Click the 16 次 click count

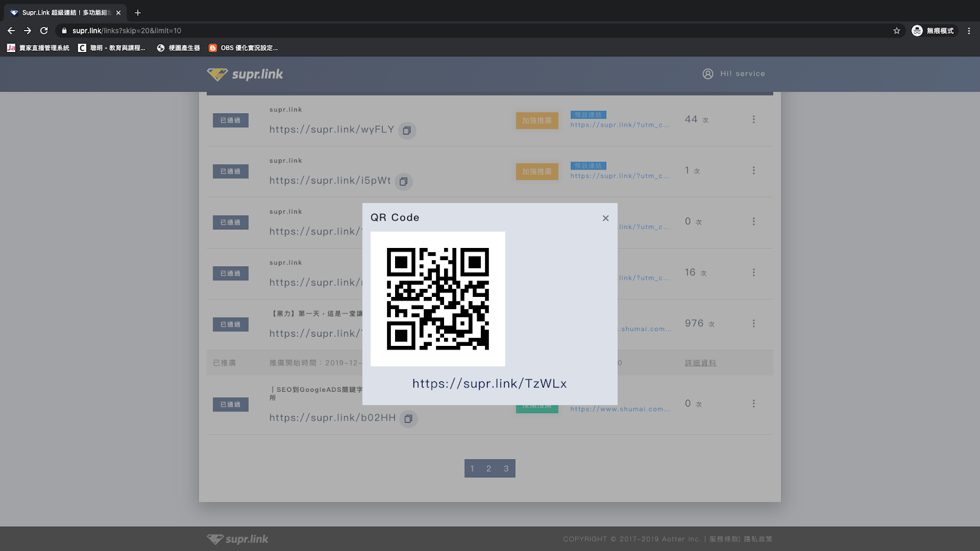tap(696, 272)
